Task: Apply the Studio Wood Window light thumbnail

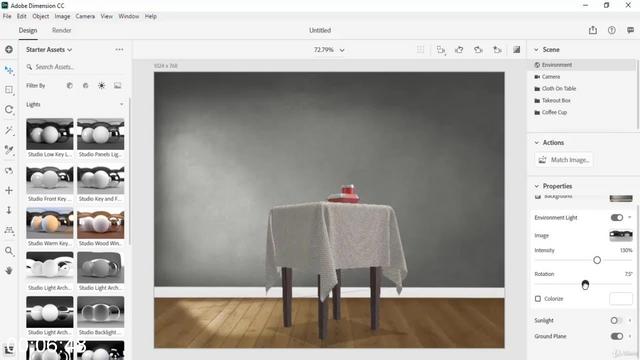Action: (x=100, y=223)
